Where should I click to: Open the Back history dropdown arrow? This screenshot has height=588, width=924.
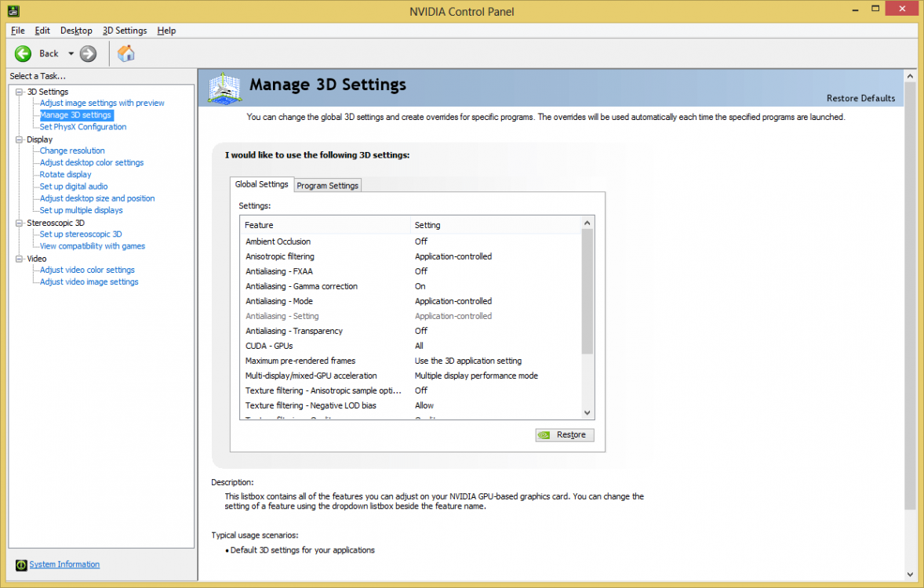[x=71, y=53]
